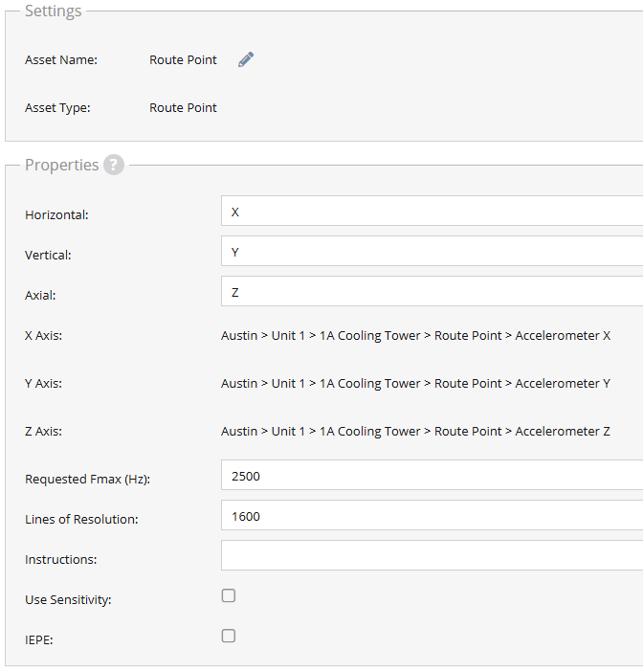Screen dimensions: 643x672
Task: Click the Properties section heading
Action: coord(61,165)
